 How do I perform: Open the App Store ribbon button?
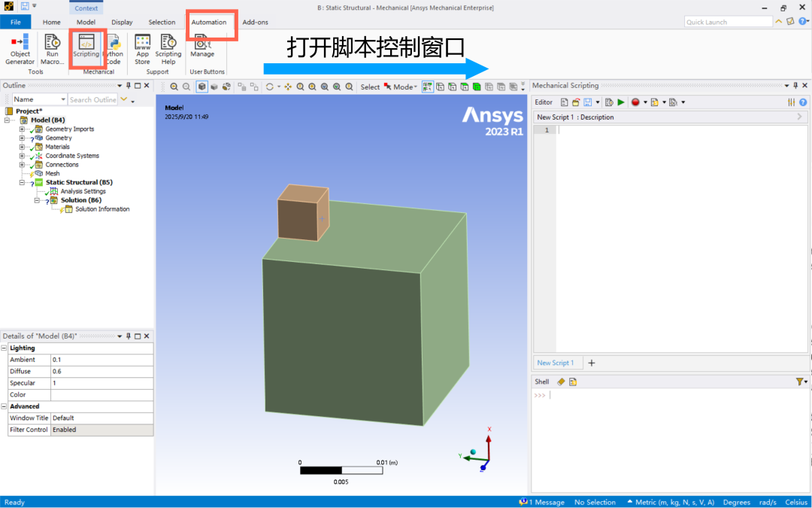click(142, 48)
